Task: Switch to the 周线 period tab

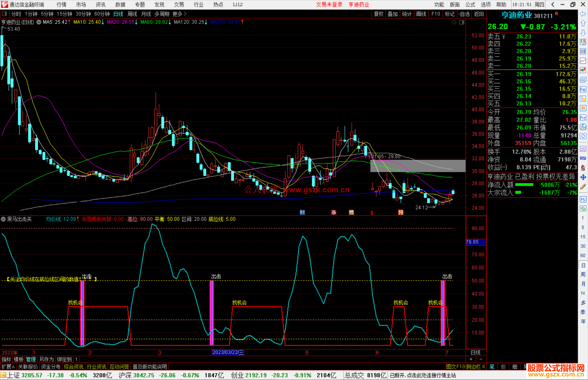Action: point(132,14)
